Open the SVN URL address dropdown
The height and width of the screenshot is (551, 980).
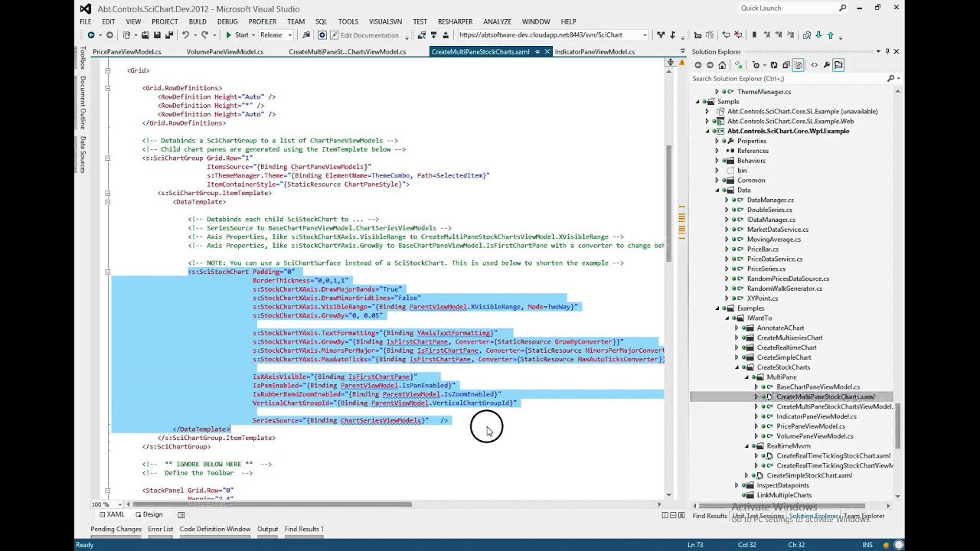(x=645, y=35)
